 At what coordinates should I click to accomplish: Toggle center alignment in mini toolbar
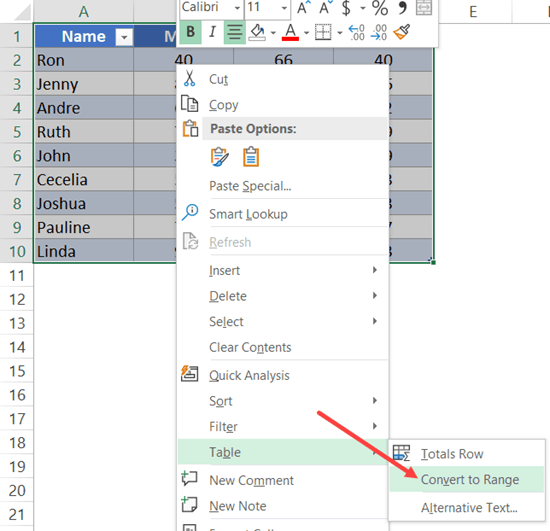click(234, 32)
